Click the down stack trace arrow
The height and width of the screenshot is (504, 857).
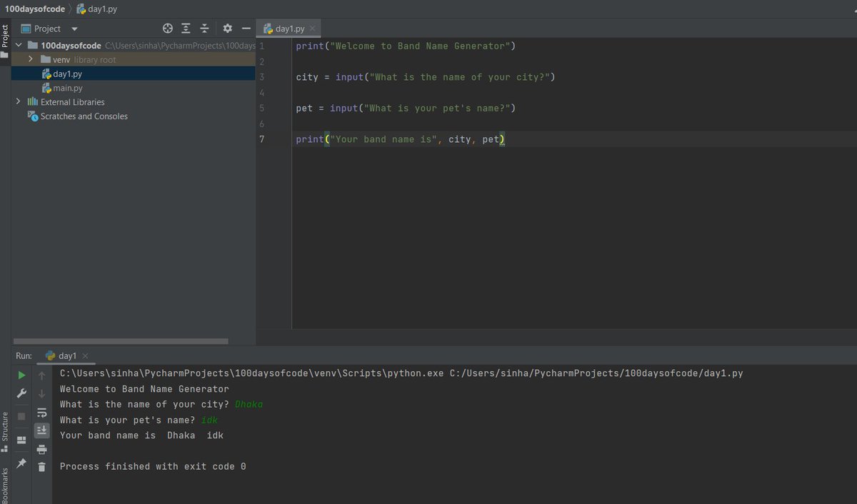(42, 393)
